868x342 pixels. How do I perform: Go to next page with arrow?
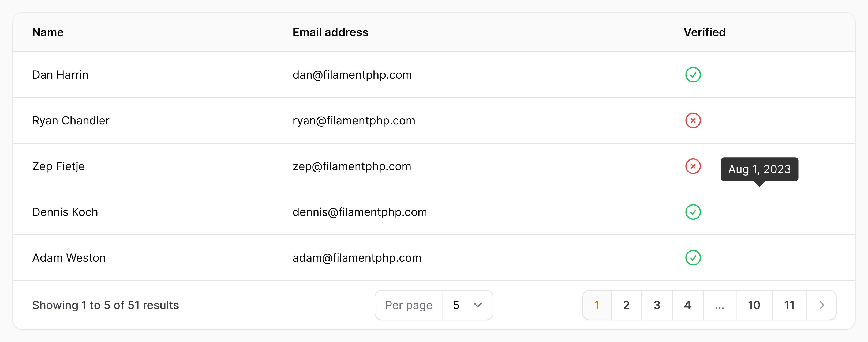[821, 305]
